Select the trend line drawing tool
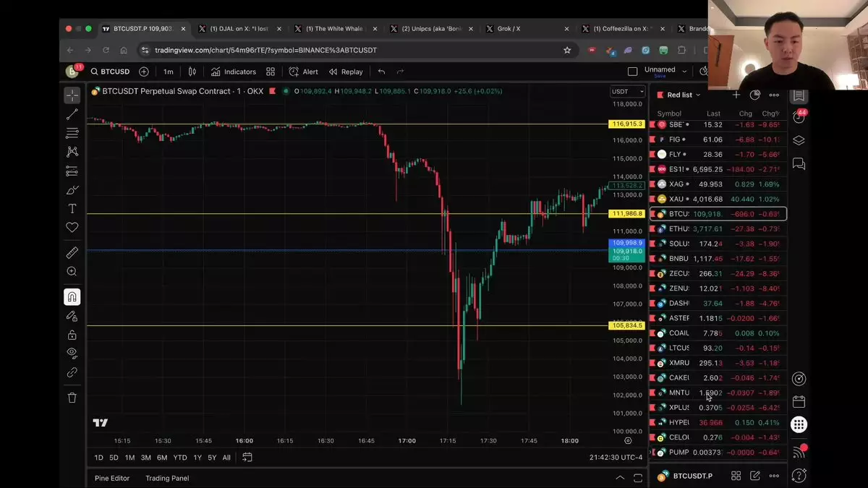This screenshot has height=488, width=868. coord(72,114)
